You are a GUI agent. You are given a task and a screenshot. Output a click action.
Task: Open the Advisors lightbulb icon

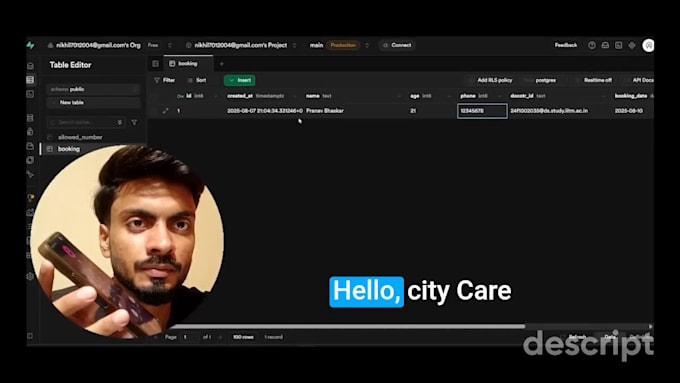tap(30, 198)
